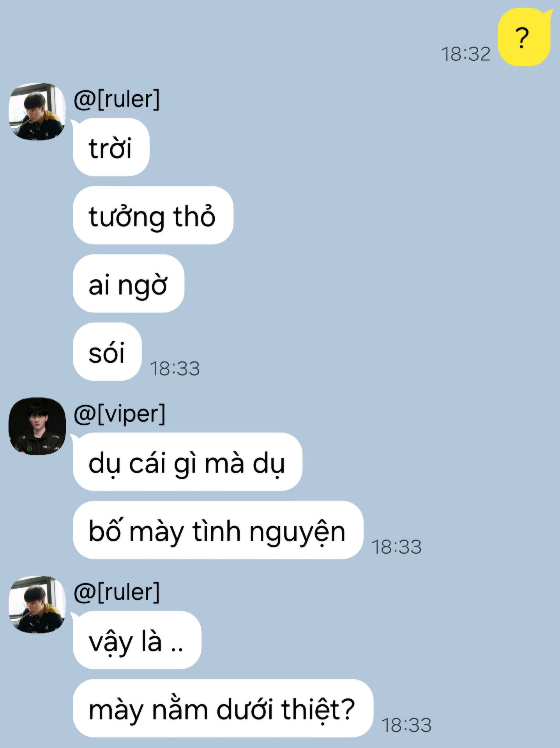Tap the 'sói' message bubble

click(x=107, y=352)
